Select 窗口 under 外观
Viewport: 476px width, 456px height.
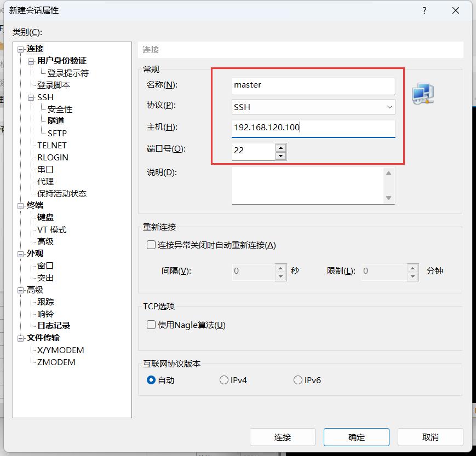click(x=45, y=266)
